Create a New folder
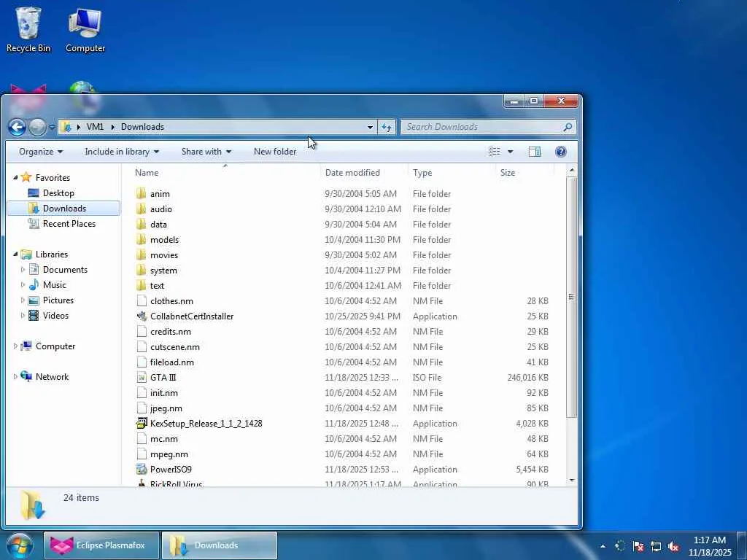 tap(275, 152)
